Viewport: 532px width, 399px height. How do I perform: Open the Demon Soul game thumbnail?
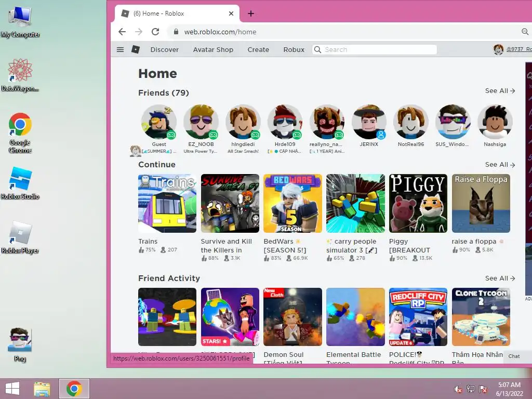[293, 317]
